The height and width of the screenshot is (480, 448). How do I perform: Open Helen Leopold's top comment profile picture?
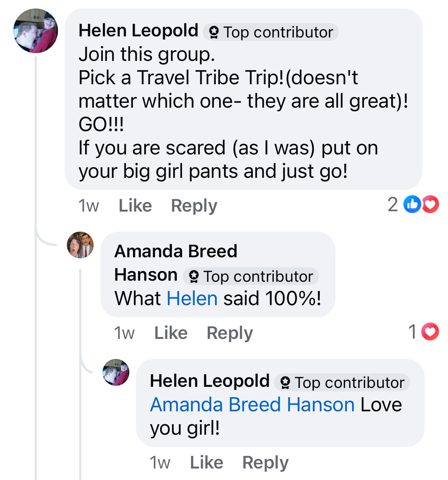(x=36, y=31)
